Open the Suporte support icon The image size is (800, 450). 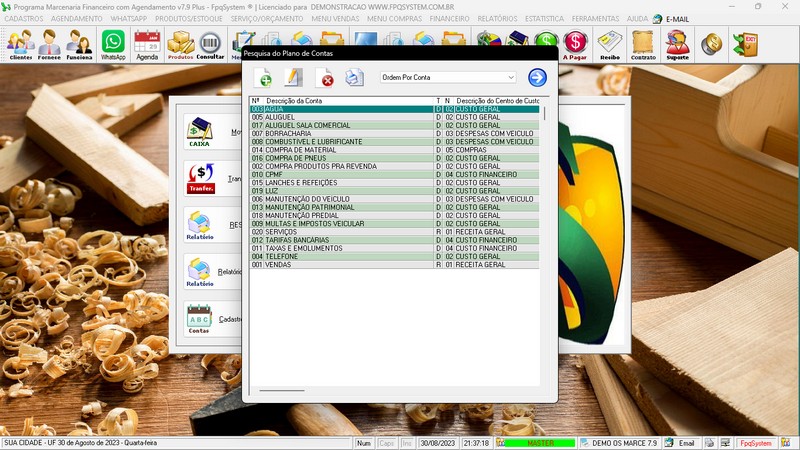[678, 44]
